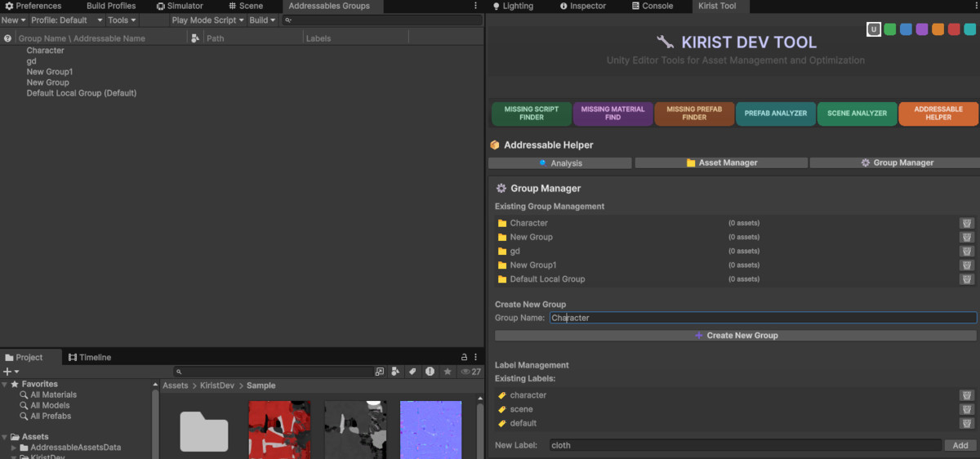Screen dimensions: 980x459
Task: Open the Project panel plus create dropdown
Action: click(x=11, y=372)
